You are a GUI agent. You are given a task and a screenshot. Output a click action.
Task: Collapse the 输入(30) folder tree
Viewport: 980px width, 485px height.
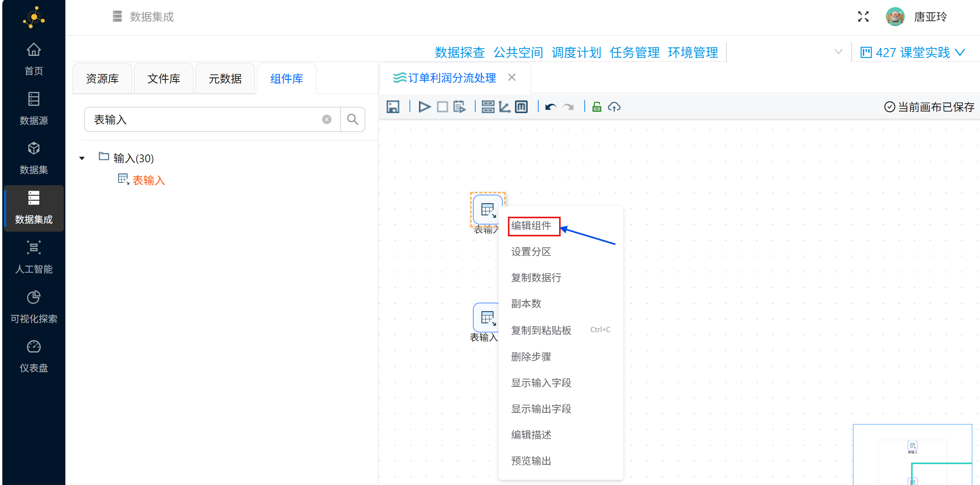coord(82,158)
